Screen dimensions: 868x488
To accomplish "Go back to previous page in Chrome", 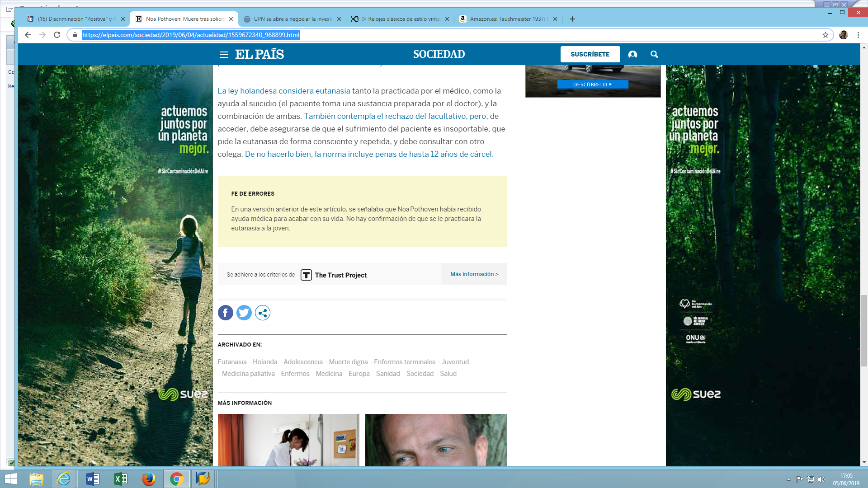I will (28, 35).
